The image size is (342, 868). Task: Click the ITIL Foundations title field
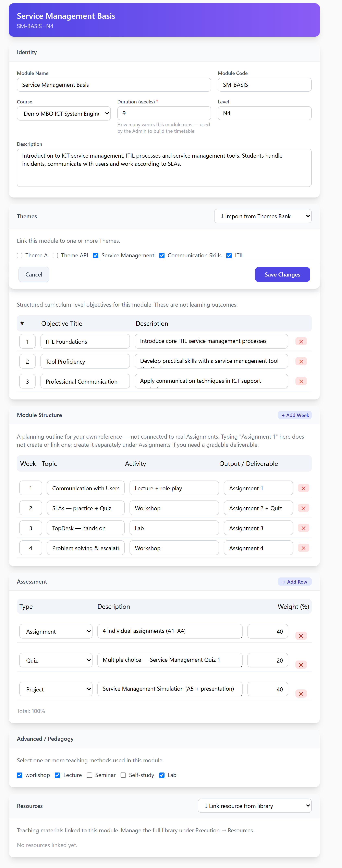click(85, 341)
